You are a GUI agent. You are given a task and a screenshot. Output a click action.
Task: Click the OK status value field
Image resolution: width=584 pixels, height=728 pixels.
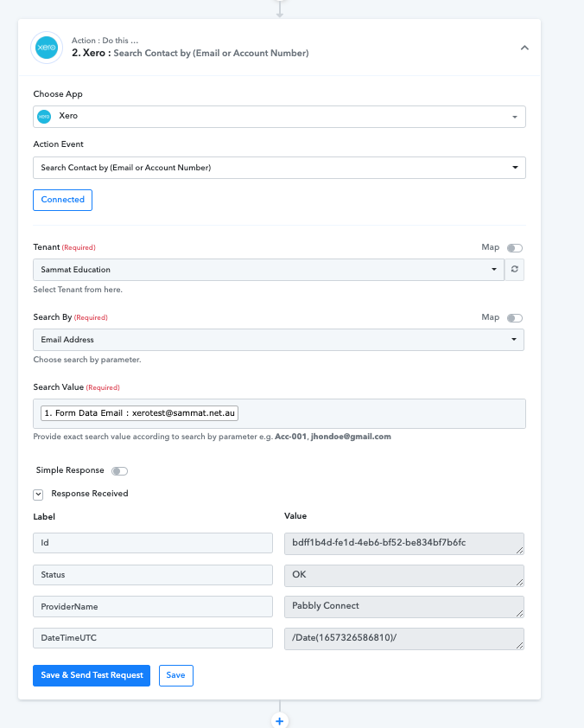[404, 576]
